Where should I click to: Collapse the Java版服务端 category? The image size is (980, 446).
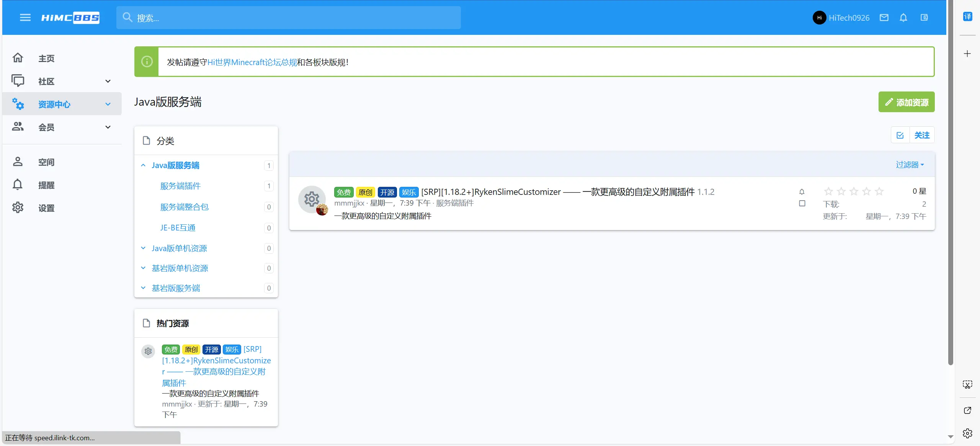(143, 165)
